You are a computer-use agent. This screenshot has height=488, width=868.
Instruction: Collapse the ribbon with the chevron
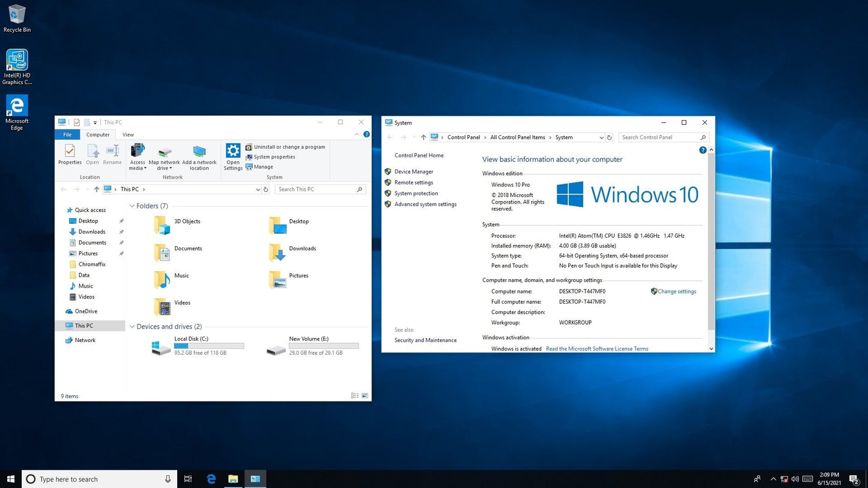point(357,134)
